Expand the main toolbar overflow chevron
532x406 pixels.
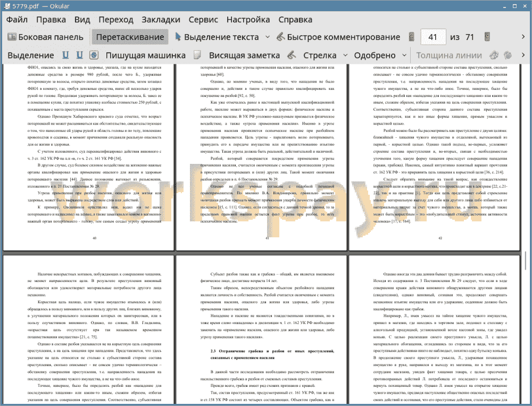pos(523,37)
